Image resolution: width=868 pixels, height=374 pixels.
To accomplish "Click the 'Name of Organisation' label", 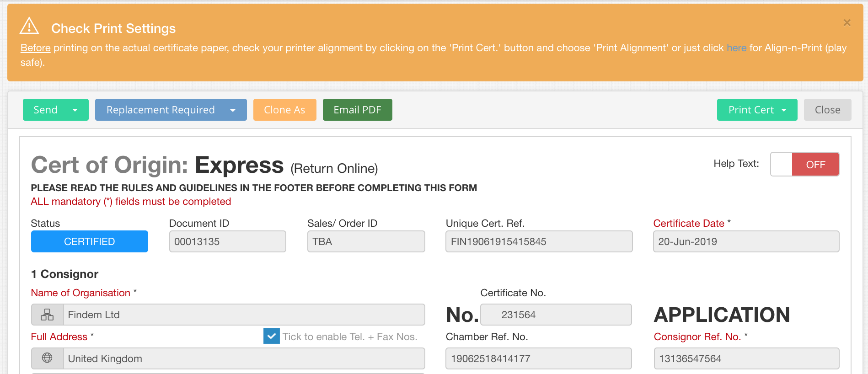I will point(80,293).
